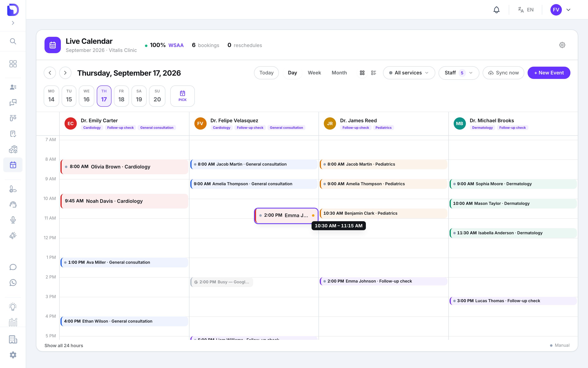The image size is (588, 368).
Task: Open the Staff filter dropdown
Action: (x=459, y=73)
